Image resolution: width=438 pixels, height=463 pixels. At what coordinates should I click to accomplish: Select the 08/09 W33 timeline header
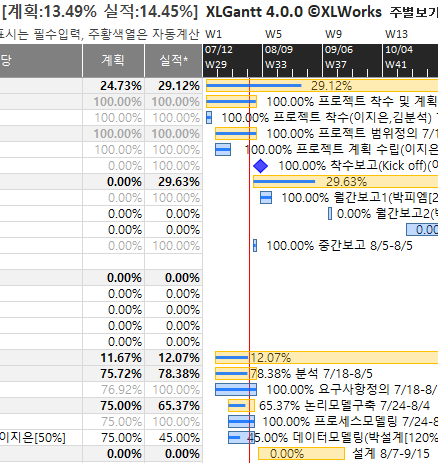coord(292,61)
